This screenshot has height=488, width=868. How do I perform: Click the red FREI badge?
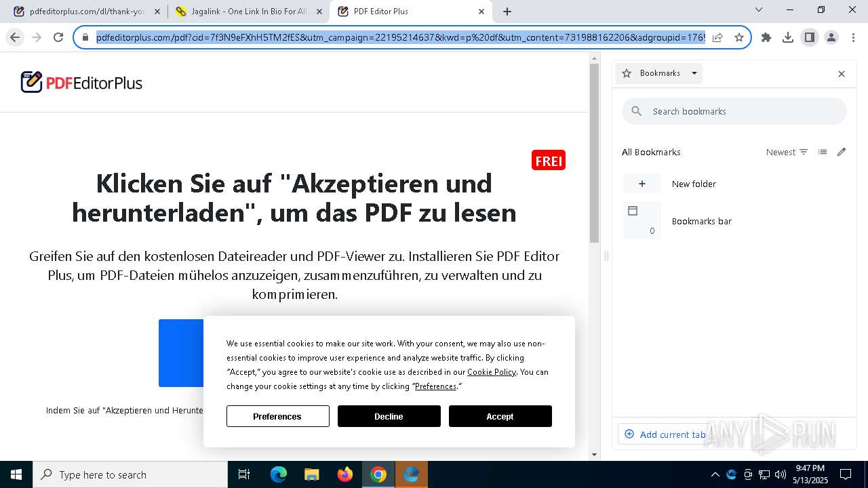coord(549,161)
